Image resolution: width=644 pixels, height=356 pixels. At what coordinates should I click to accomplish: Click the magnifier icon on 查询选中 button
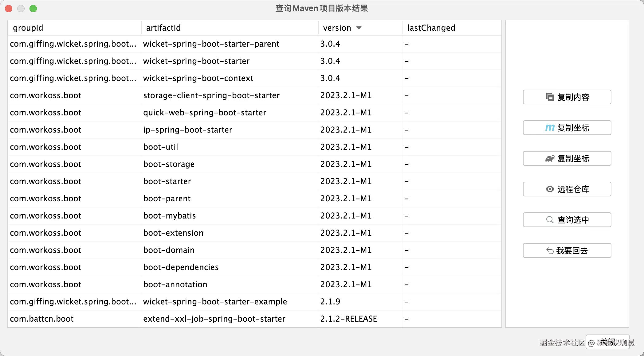[550, 220]
